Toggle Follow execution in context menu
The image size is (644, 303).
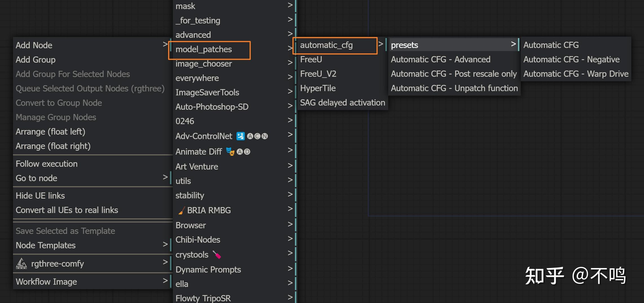pos(47,164)
